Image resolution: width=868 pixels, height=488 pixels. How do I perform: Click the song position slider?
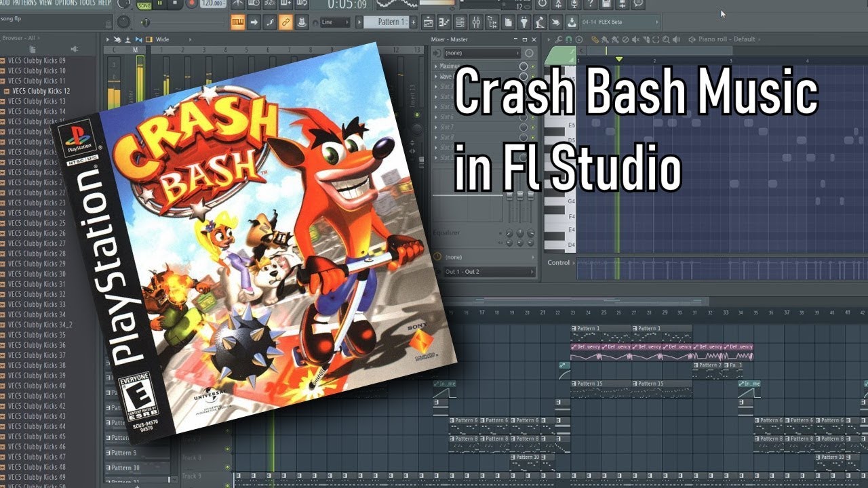[183, 22]
